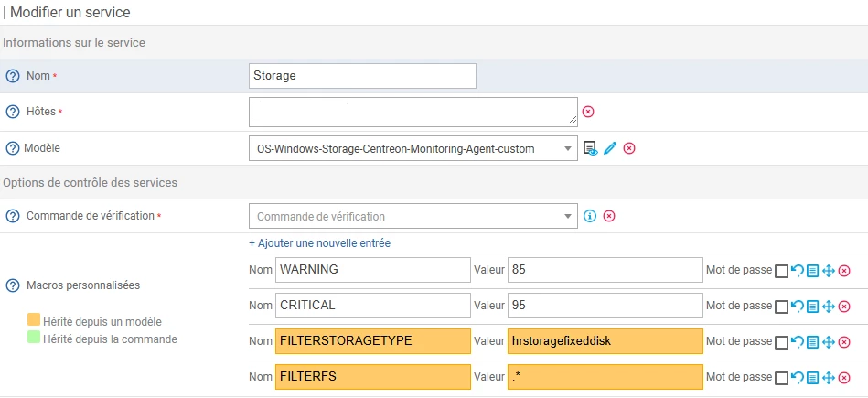Click Ajouter une nouvelle entrée link
This screenshot has height=398, width=868.
pos(319,243)
